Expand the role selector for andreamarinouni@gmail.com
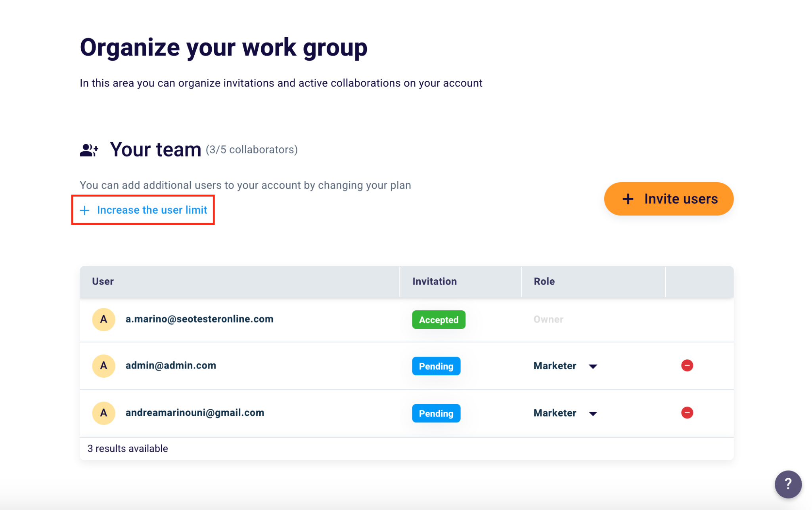 [x=592, y=413]
